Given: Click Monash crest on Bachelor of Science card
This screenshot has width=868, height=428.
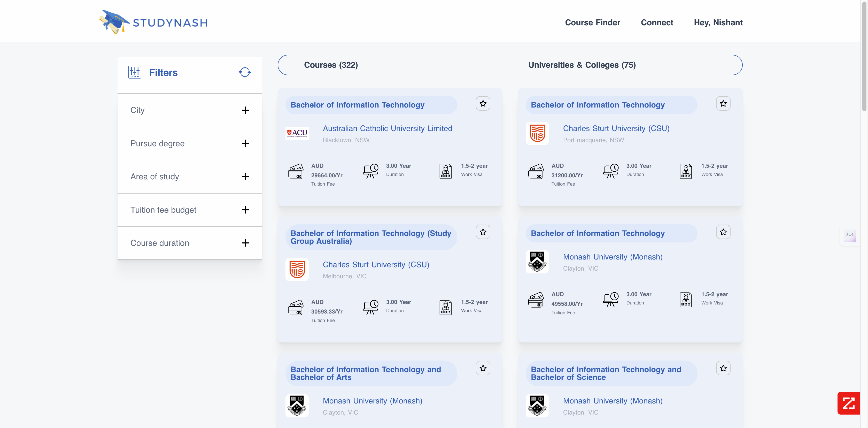Looking at the screenshot, I should point(537,406).
